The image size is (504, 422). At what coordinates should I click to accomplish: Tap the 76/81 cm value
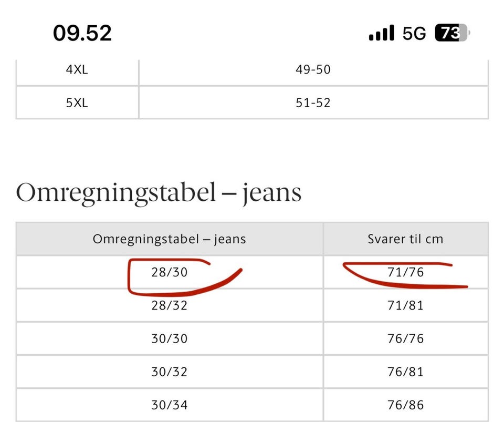tap(405, 372)
